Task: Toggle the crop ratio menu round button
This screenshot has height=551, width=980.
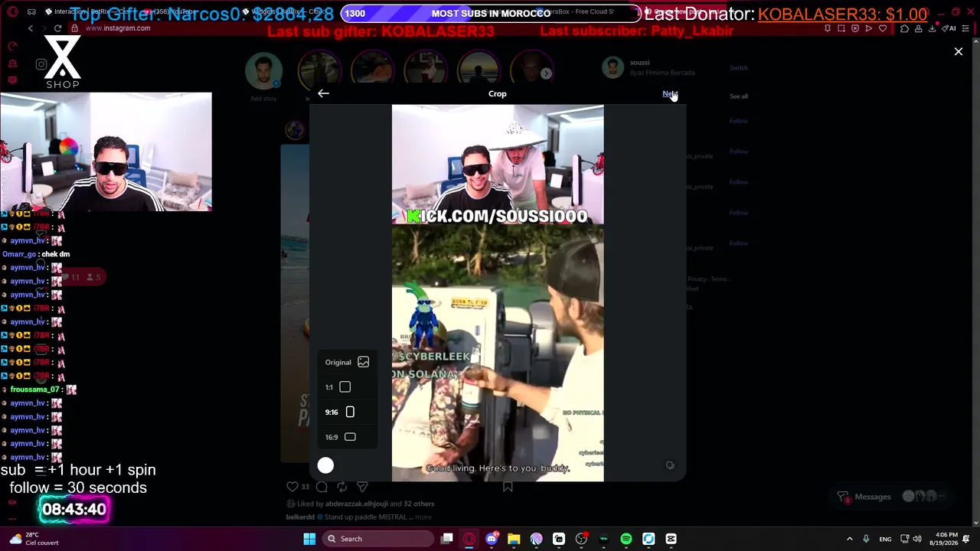Action: tap(325, 465)
